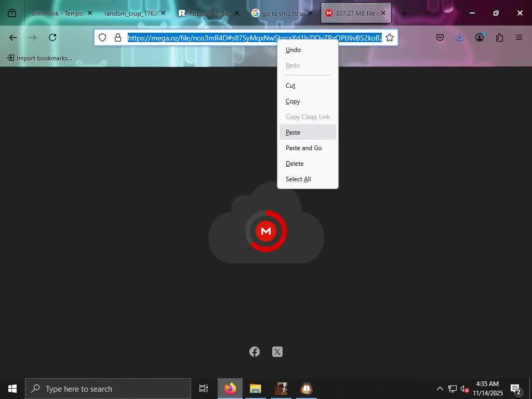Viewport: 532px width, 399px height.
Task: Close the trimm.link tab
Action: (90, 13)
